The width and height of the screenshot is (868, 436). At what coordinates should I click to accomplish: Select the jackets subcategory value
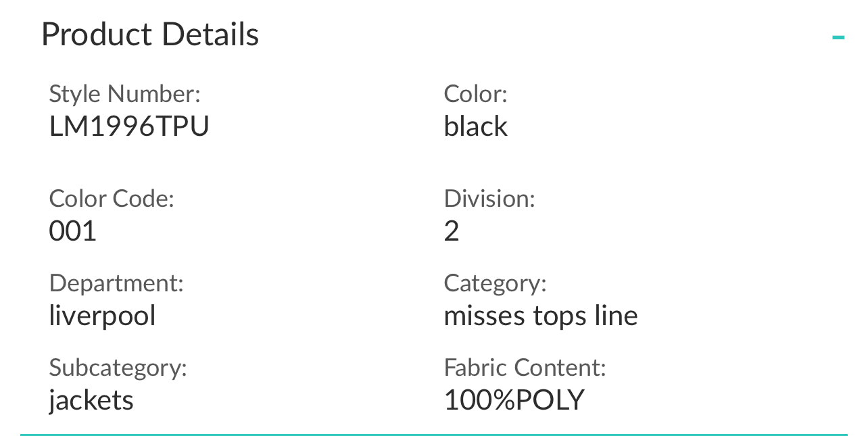[x=91, y=400]
